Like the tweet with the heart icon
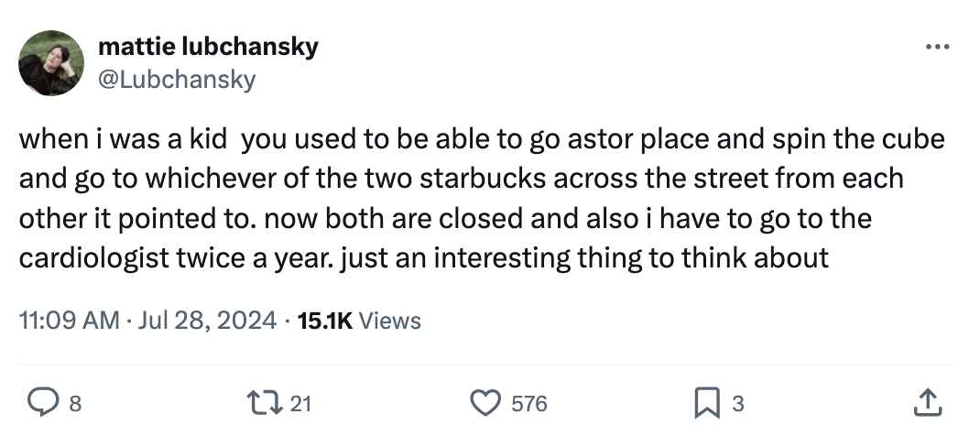Viewport: 980px width, 436px height. (486, 401)
